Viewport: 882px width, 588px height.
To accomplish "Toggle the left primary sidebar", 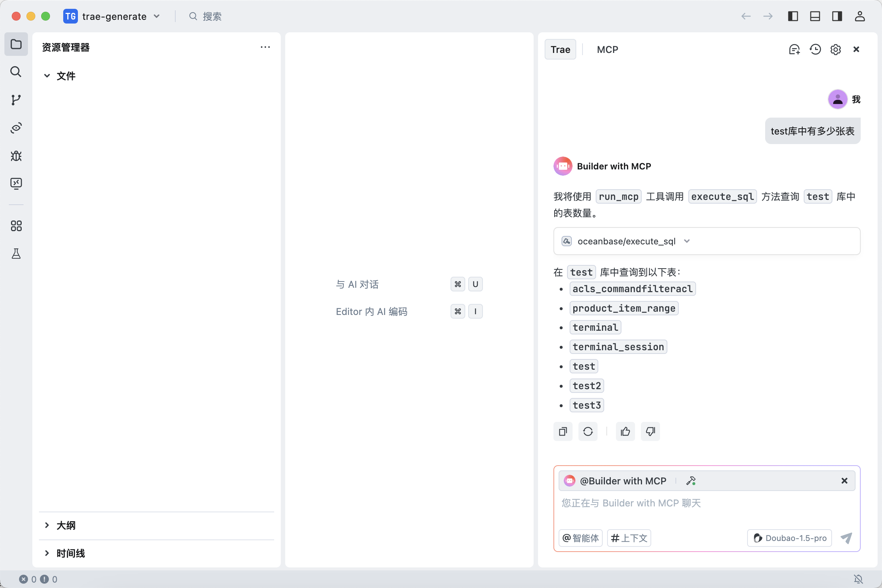I will (x=793, y=16).
